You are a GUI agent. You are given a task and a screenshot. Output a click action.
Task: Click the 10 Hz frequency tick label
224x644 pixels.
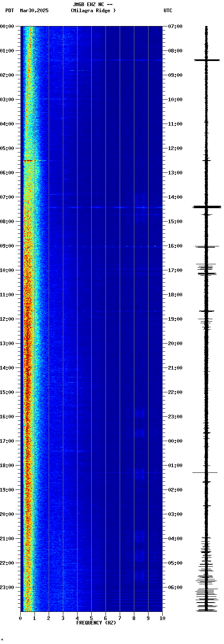click(x=162, y=618)
